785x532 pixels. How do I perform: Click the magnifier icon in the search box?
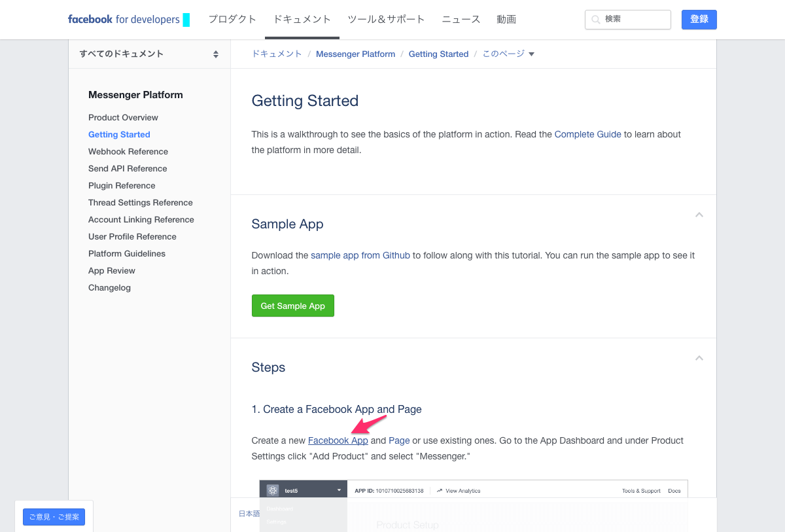595,20
